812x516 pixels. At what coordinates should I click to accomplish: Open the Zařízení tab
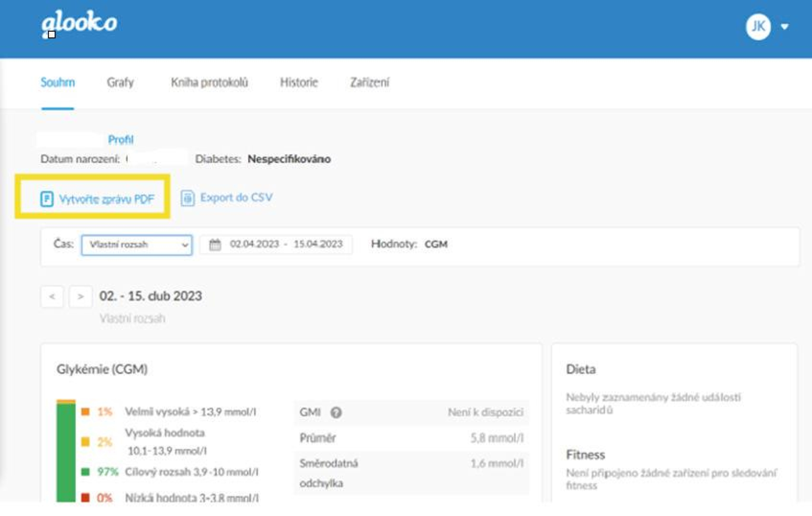369,82
